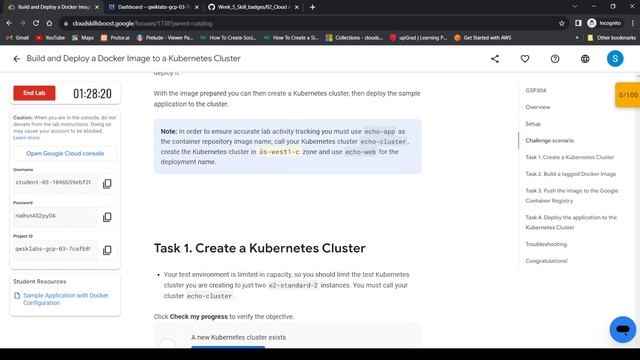Go to Challenge scenario section
Viewport: 640px width, 360px height.
549,140
